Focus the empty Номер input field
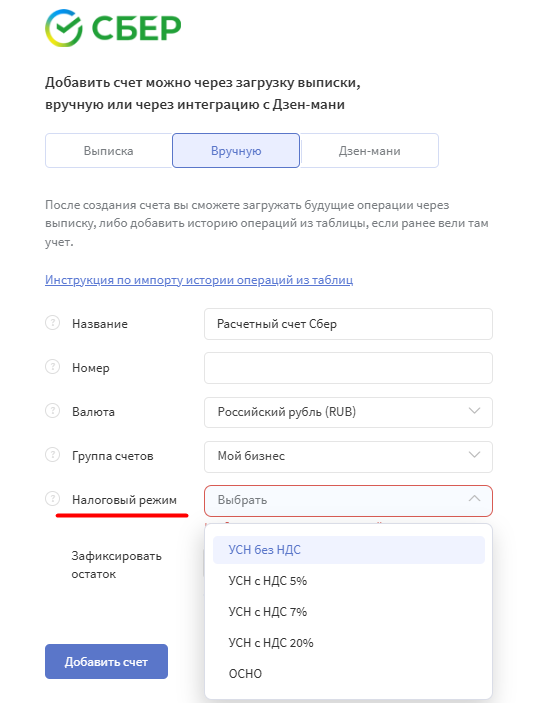Screen dimensions: 540x703 click(x=348, y=368)
